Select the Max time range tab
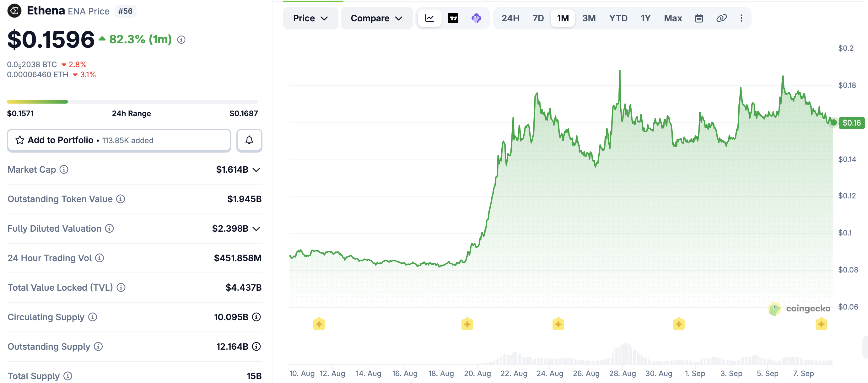The height and width of the screenshot is (383, 868). click(x=673, y=18)
